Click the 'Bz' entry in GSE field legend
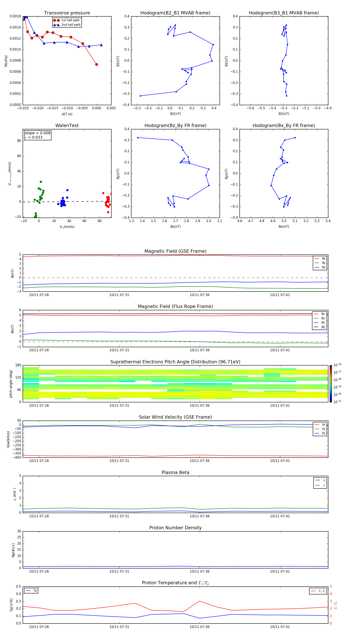This screenshot has height=644, width=351. coord(320,267)
